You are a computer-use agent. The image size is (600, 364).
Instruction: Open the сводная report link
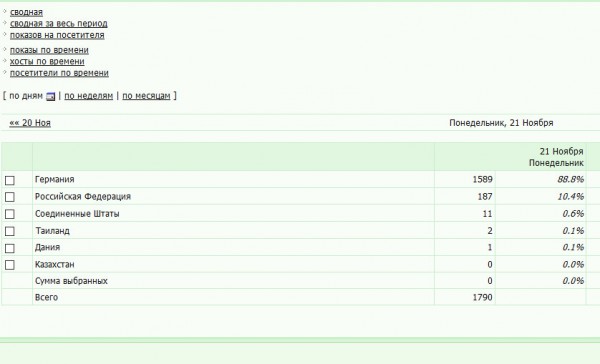click(x=26, y=12)
